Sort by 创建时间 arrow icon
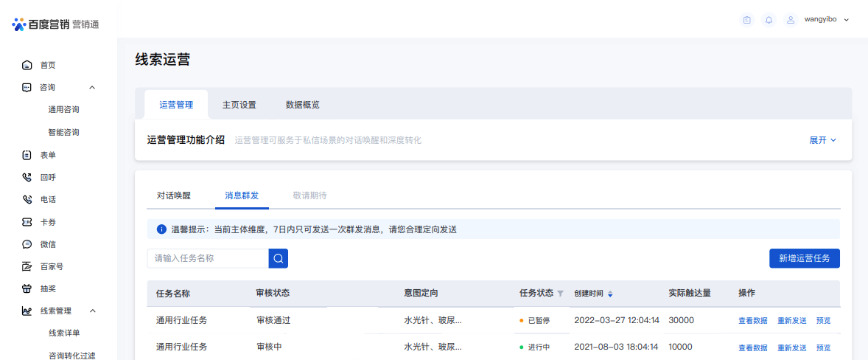Viewport: 868px width, 360px height. click(610, 294)
